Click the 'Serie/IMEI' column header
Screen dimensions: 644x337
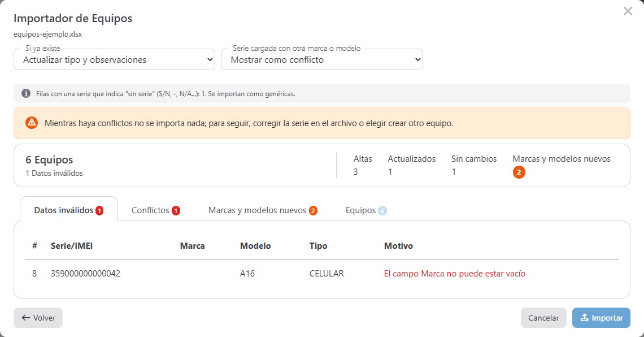click(x=72, y=246)
